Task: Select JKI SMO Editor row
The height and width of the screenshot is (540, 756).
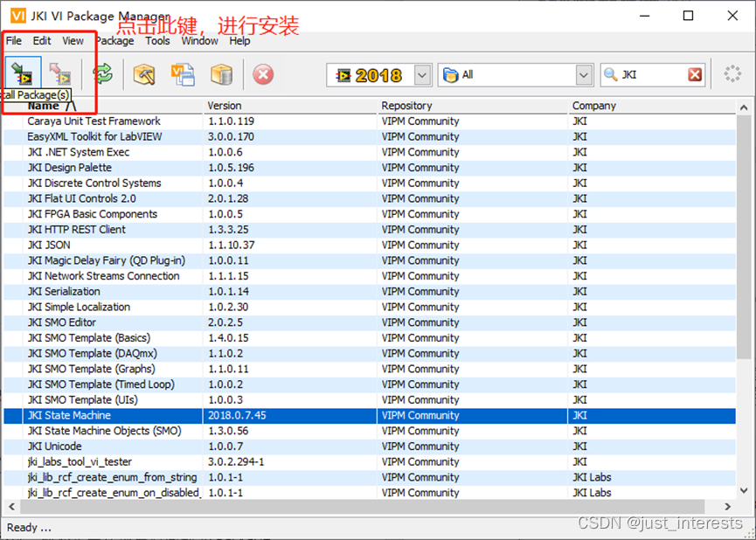Action: tap(370, 322)
